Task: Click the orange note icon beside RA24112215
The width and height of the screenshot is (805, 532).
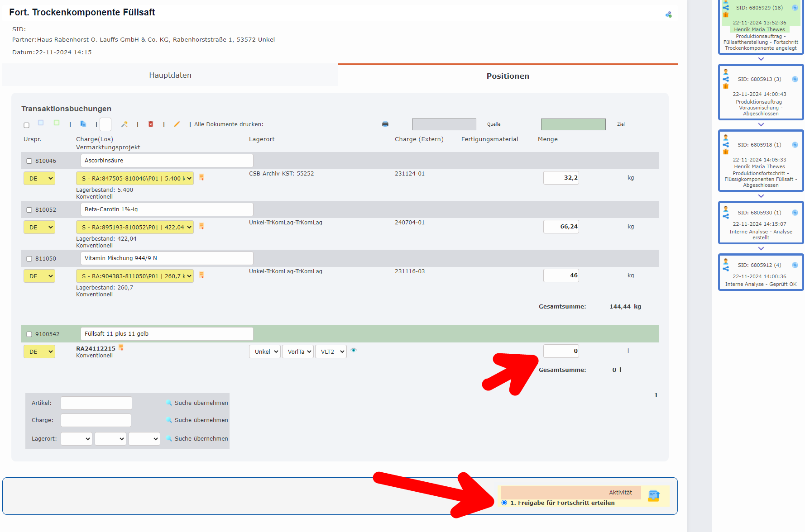Action: pos(121,347)
